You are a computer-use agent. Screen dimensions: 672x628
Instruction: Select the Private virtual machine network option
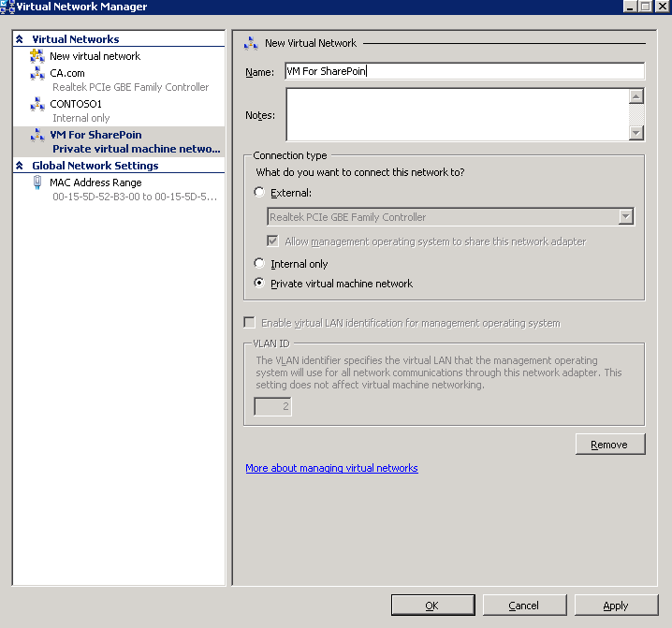pos(259,283)
